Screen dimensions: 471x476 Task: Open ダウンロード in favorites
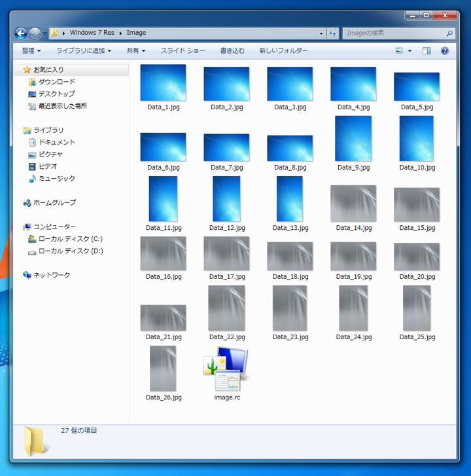point(57,82)
